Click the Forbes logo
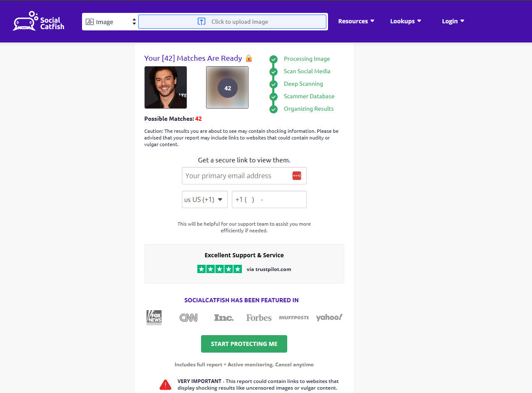This screenshot has height=393, width=532. [x=259, y=318]
